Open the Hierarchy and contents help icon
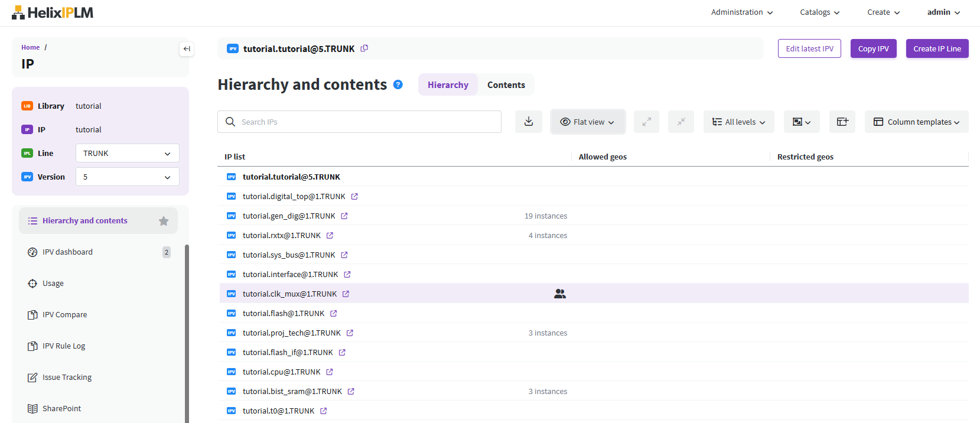The image size is (980, 423). point(398,84)
